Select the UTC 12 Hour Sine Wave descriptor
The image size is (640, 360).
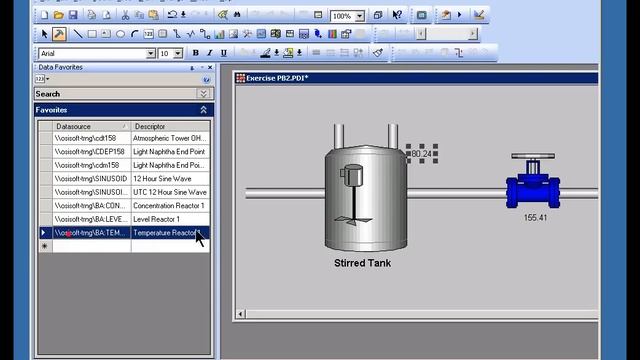[x=170, y=192]
